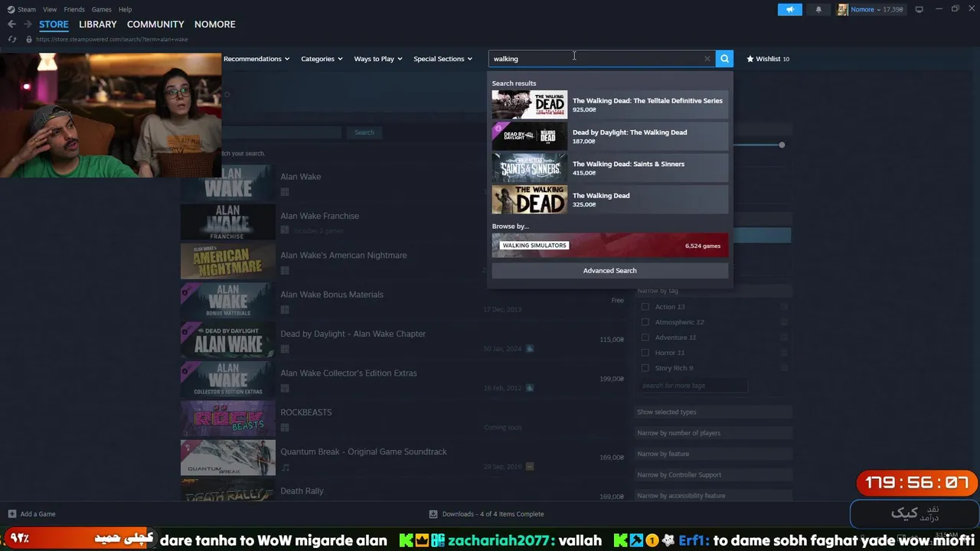Click the Search button next to term field

tap(364, 132)
